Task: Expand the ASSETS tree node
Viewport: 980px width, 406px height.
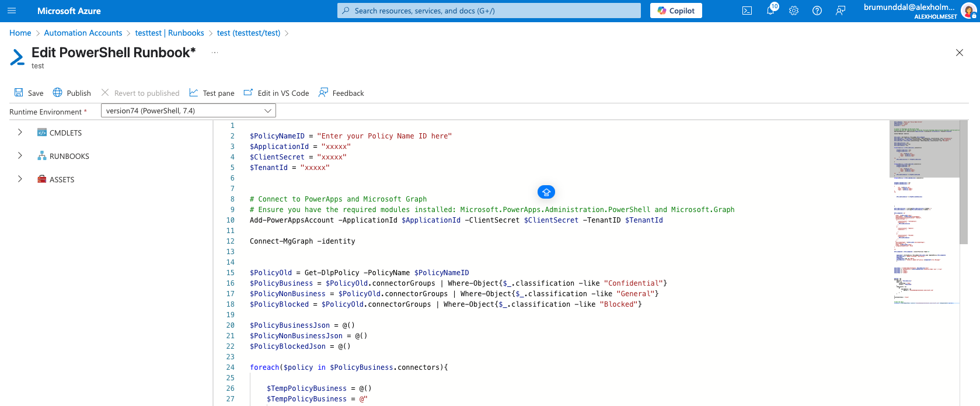Action: [20, 179]
